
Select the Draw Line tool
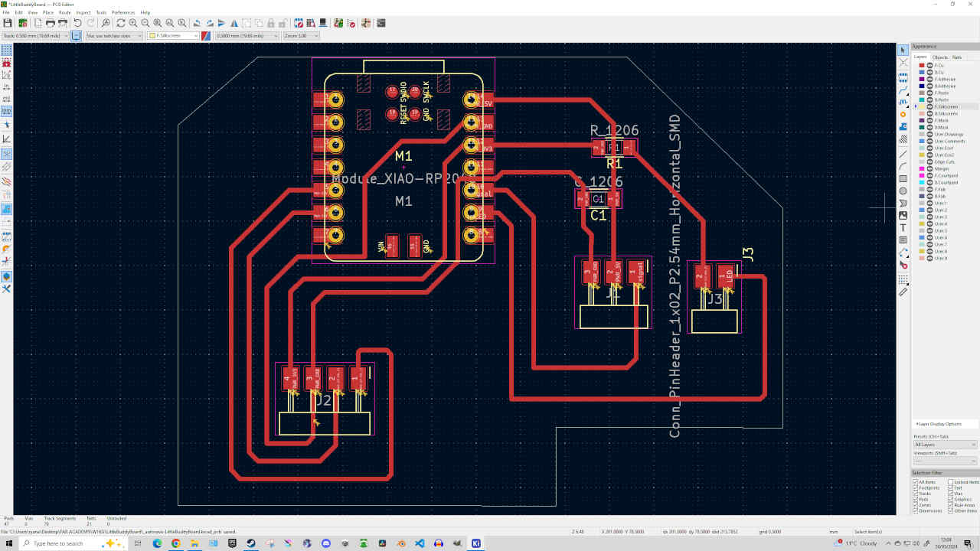(903, 153)
